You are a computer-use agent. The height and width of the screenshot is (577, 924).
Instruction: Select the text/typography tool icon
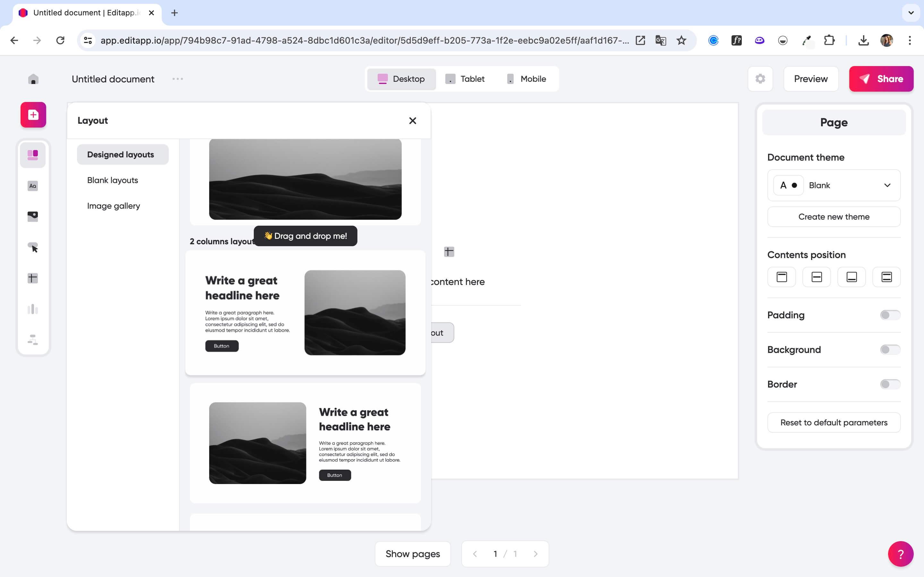pos(33,186)
